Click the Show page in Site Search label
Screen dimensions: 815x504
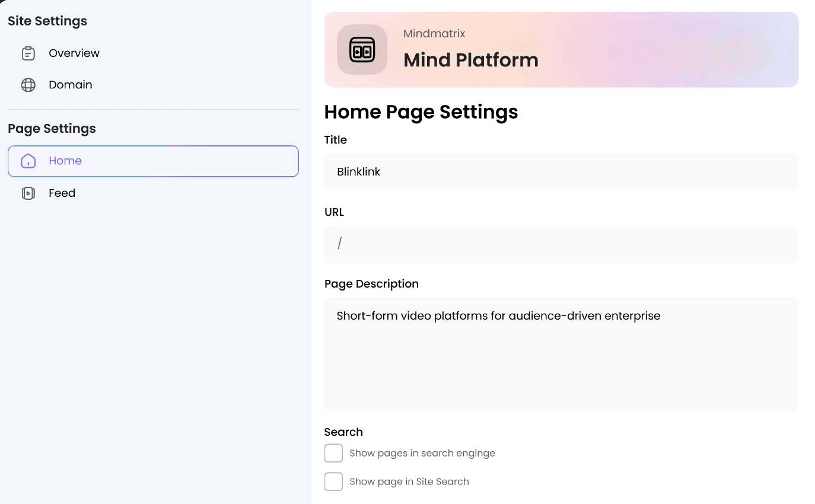[409, 481]
